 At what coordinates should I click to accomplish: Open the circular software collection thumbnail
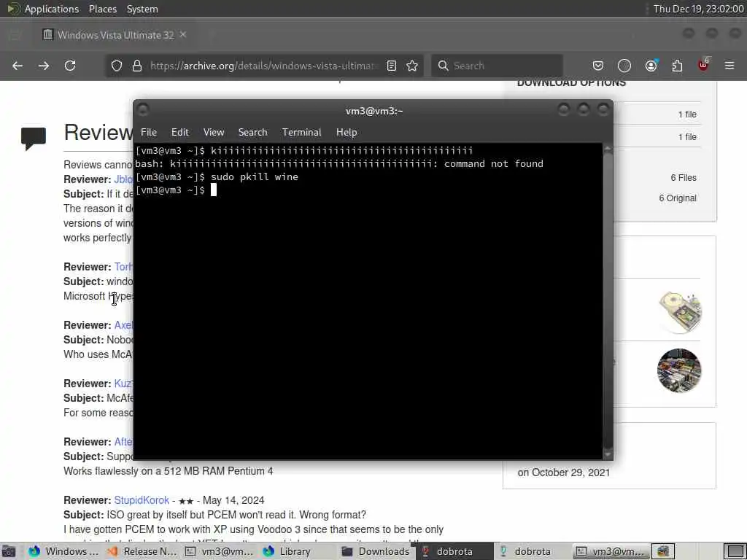679,370
